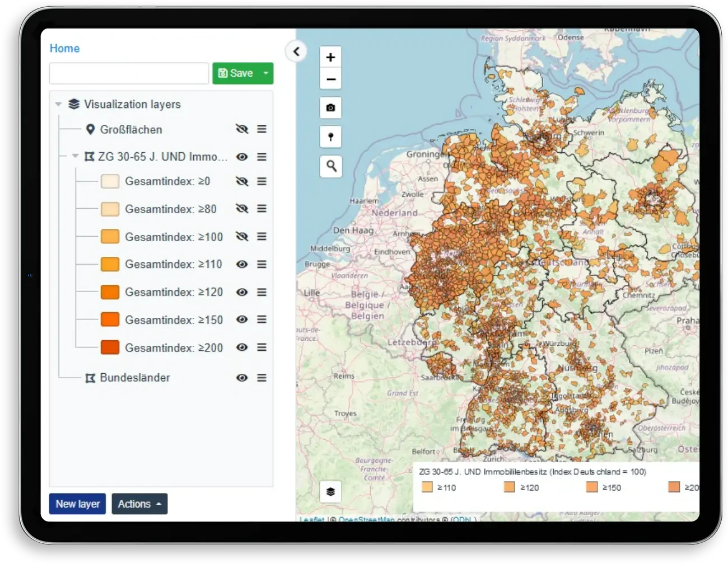Open the Save button dropdown arrow
The height and width of the screenshot is (564, 728).
tap(266, 73)
